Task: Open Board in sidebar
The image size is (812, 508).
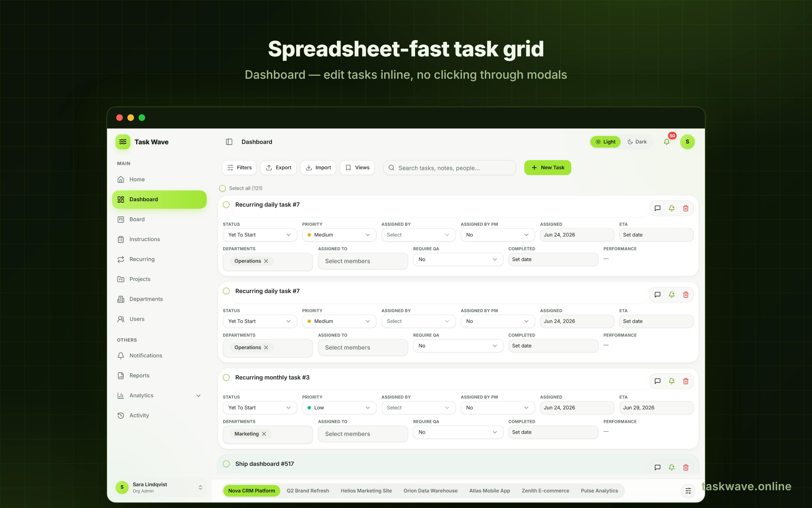Action: pos(159,219)
